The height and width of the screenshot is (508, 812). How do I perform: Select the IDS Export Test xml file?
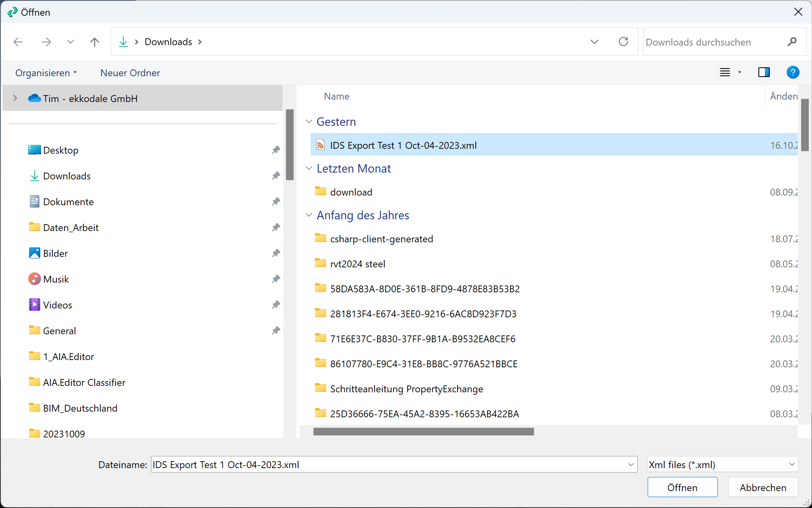click(x=403, y=145)
